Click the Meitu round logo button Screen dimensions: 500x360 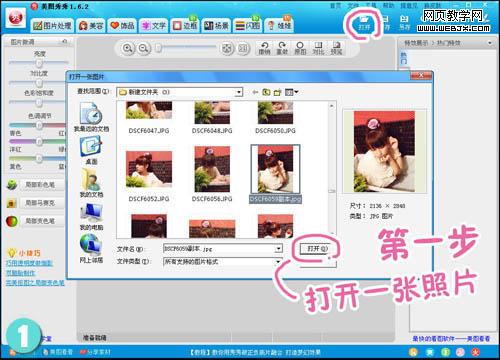tap(15, 18)
